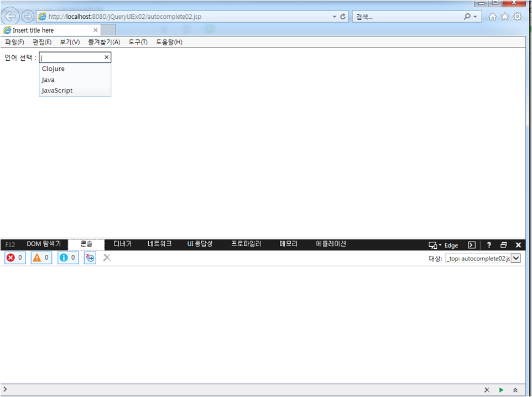Open the address bar history dropdown arrow
Image resolution: width=532 pixels, height=397 pixels.
point(335,16)
